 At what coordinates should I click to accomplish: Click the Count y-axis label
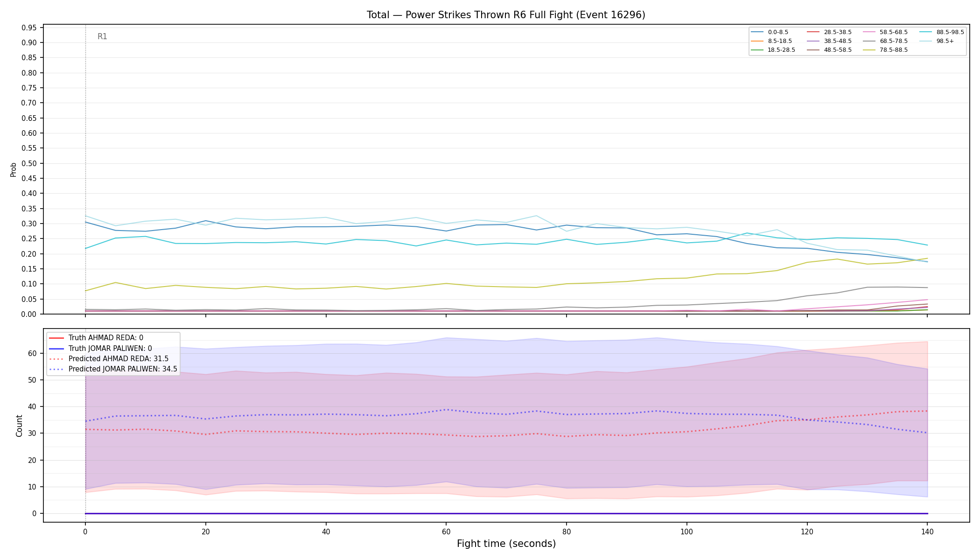coord(19,426)
